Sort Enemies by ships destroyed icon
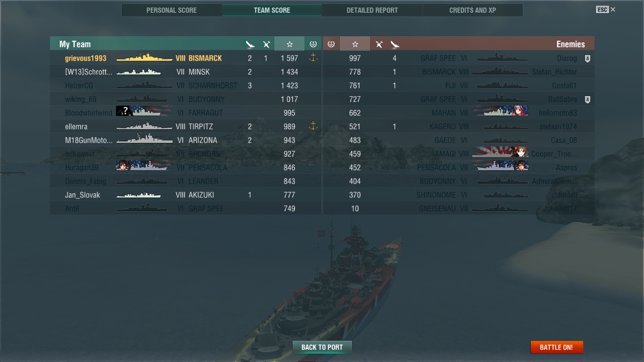 395,44
